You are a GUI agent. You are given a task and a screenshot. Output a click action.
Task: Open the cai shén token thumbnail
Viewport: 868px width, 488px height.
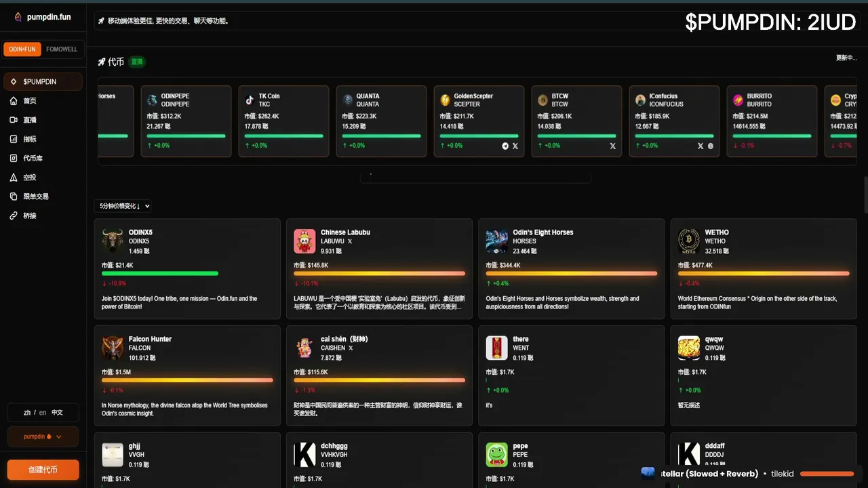304,348
